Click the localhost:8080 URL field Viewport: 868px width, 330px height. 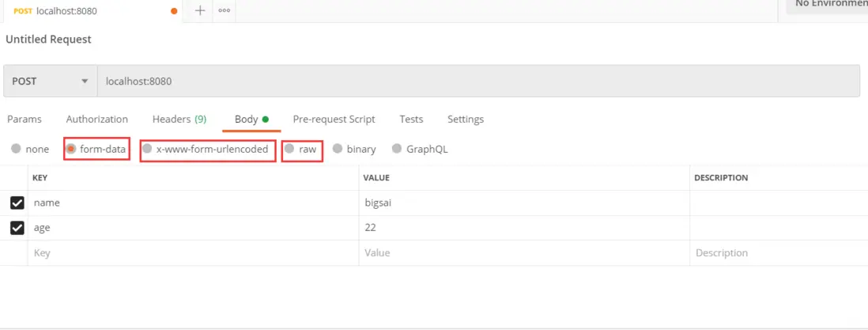click(x=474, y=81)
